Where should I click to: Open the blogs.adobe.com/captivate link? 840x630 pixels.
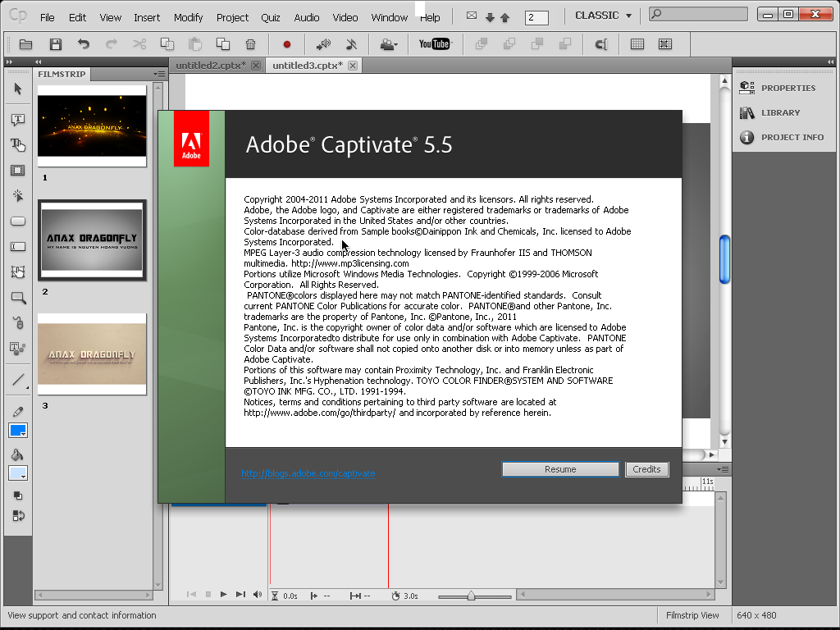[308, 473]
